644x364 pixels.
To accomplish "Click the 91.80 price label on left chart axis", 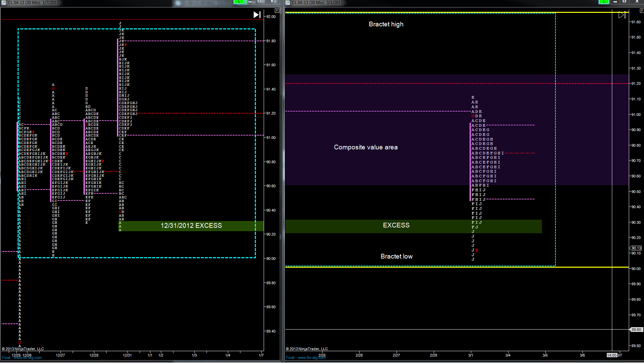I will tap(271, 41).
